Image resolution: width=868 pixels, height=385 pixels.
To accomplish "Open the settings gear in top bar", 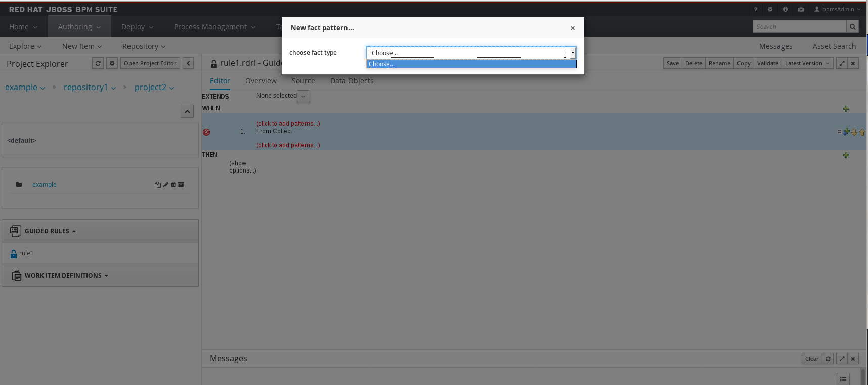I will coord(770,9).
